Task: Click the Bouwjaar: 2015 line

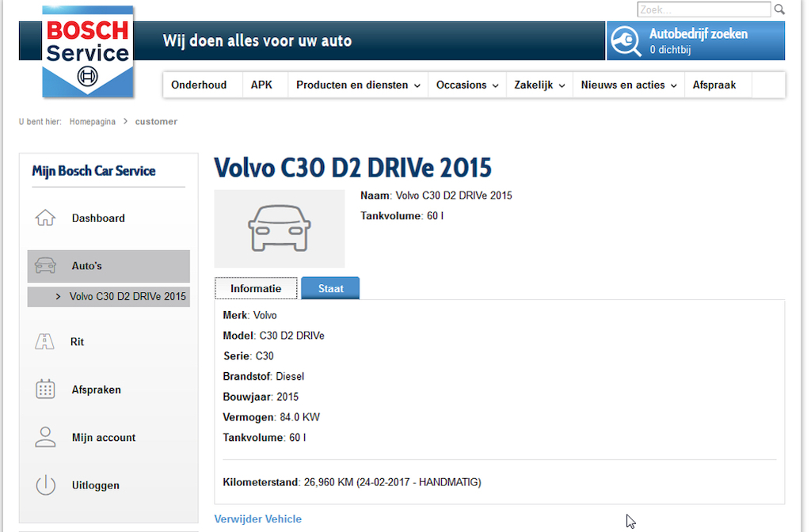Action: point(261,397)
